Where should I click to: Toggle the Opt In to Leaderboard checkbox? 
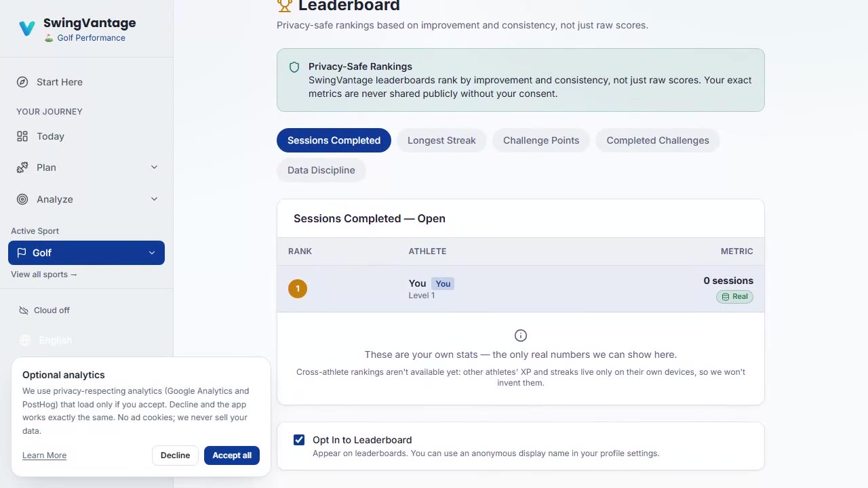coord(299,440)
